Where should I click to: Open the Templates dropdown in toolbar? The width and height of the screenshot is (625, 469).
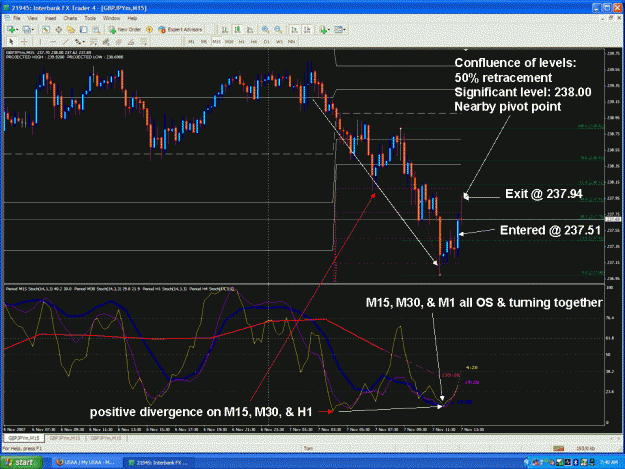tap(340, 29)
